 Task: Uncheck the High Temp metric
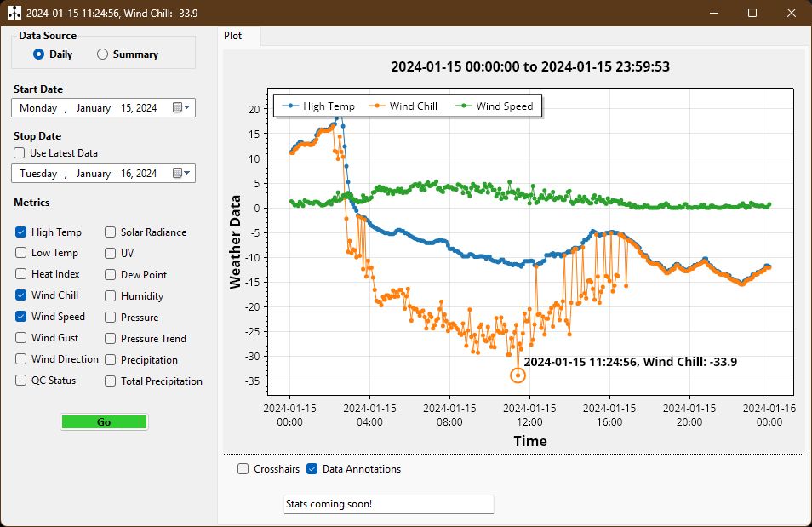pos(20,232)
